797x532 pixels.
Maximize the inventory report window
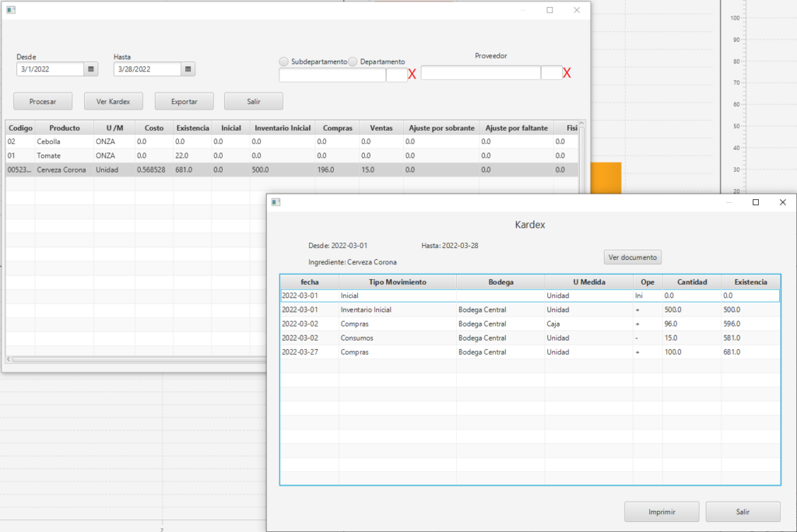coord(549,10)
